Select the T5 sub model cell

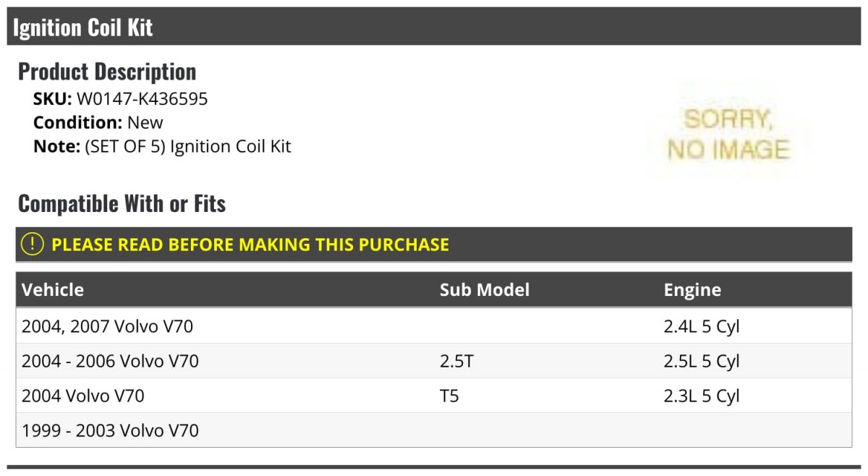point(449,396)
